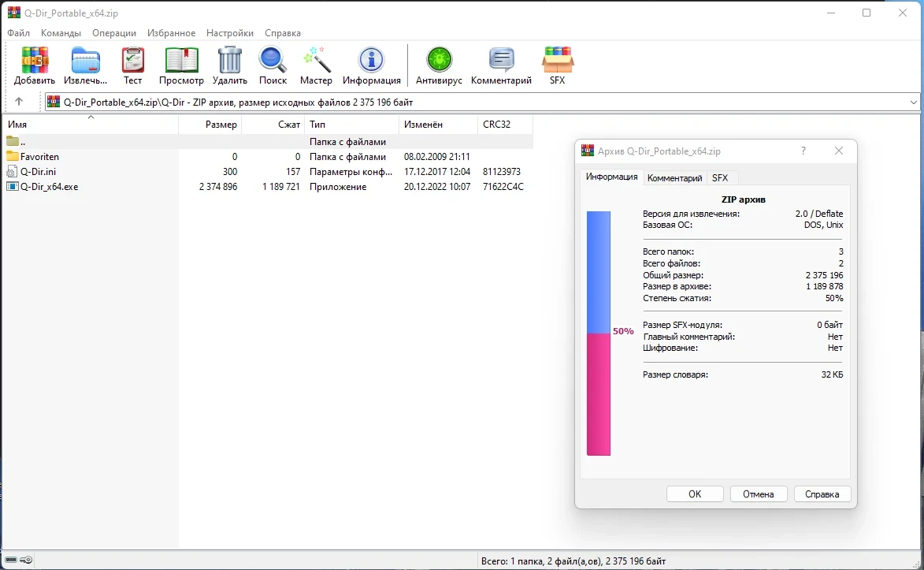
Task: Open the Настройки menu
Action: tap(230, 33)
